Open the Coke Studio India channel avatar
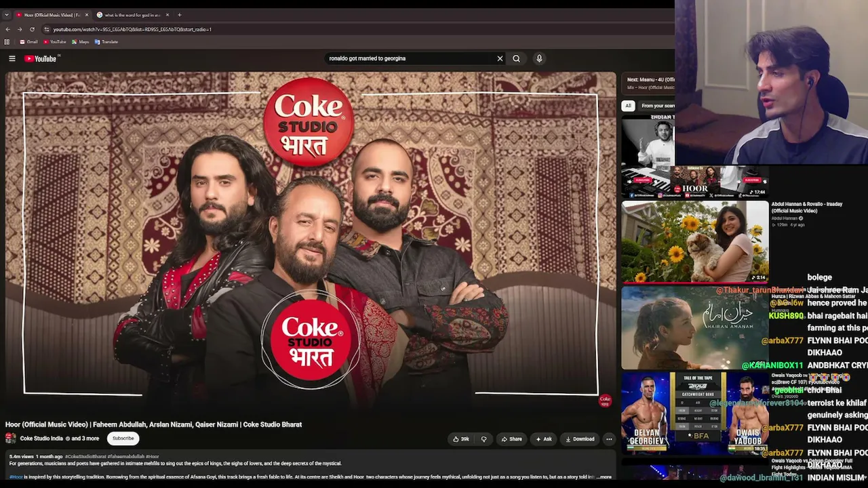The image size is (868, 488). click(x=11, y=439)
